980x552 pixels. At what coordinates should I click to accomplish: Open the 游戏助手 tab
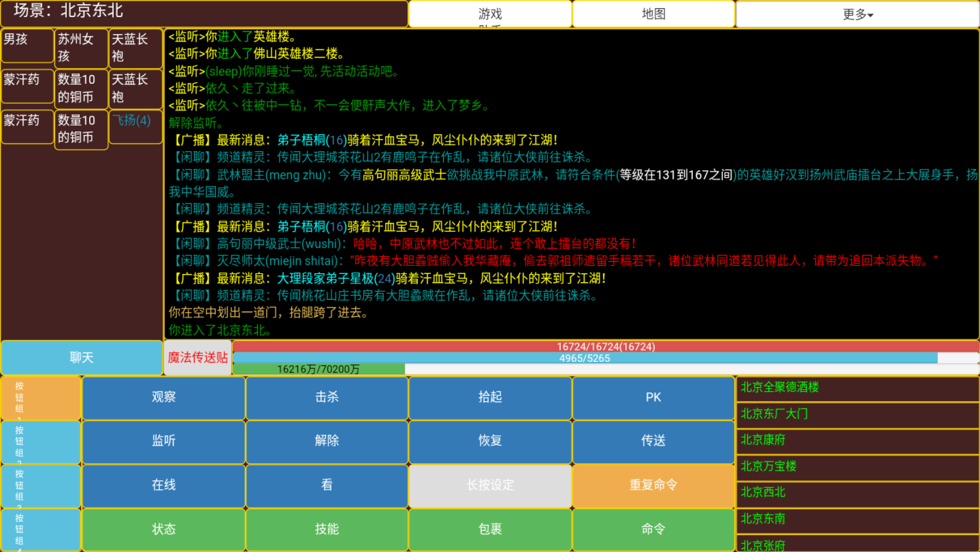(x=490, y=14)
